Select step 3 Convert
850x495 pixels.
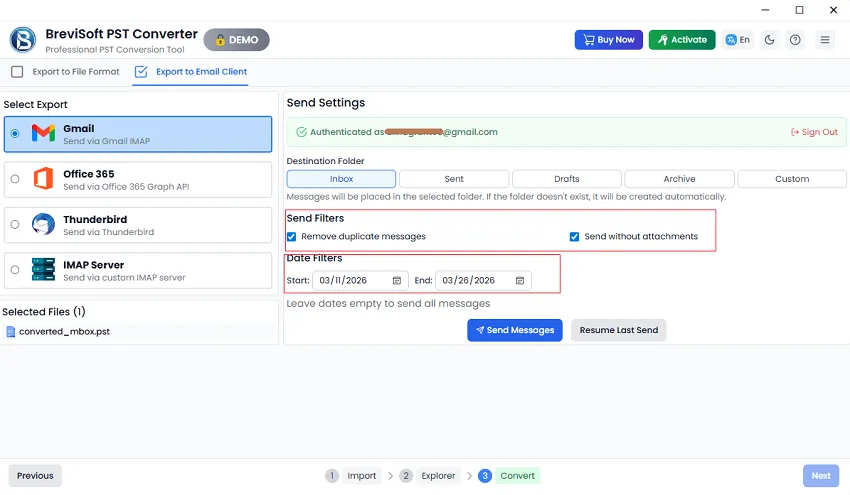click(507, 475)
